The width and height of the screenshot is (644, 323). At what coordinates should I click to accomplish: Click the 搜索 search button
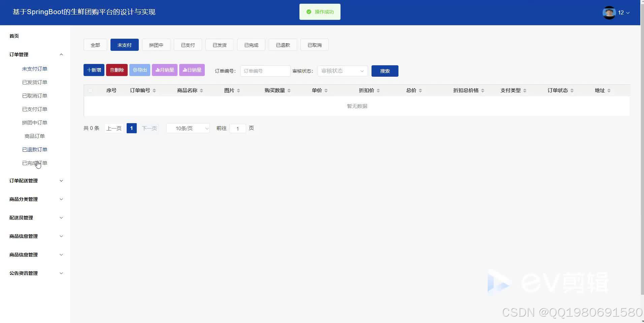pos(385,71)
